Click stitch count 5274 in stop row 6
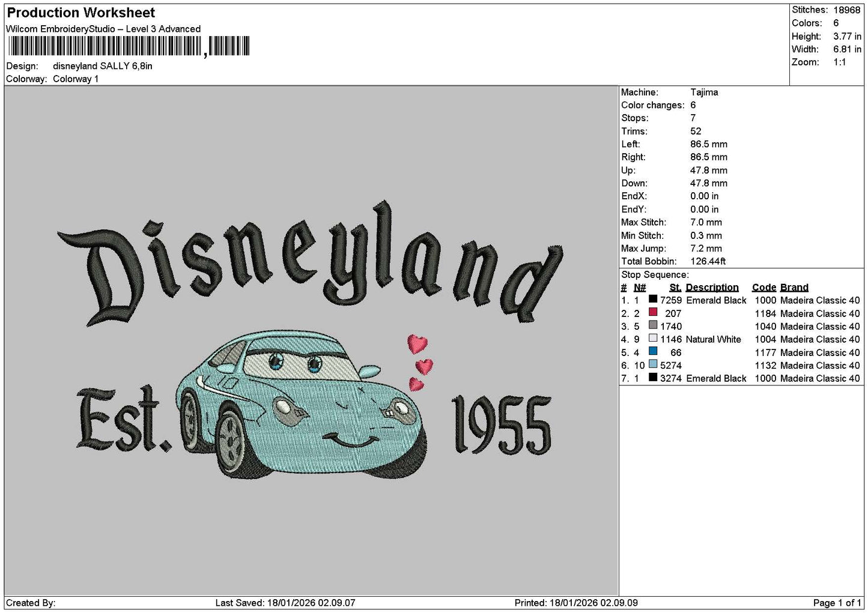The width and height of the screenshot is (868, 613). coord(671,366)
